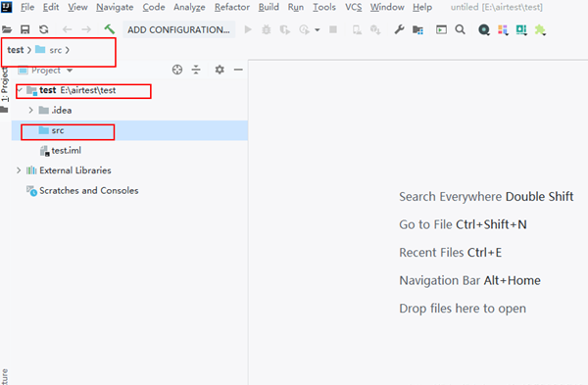Click the Locate target crosshair icon in Project panel

177,70
